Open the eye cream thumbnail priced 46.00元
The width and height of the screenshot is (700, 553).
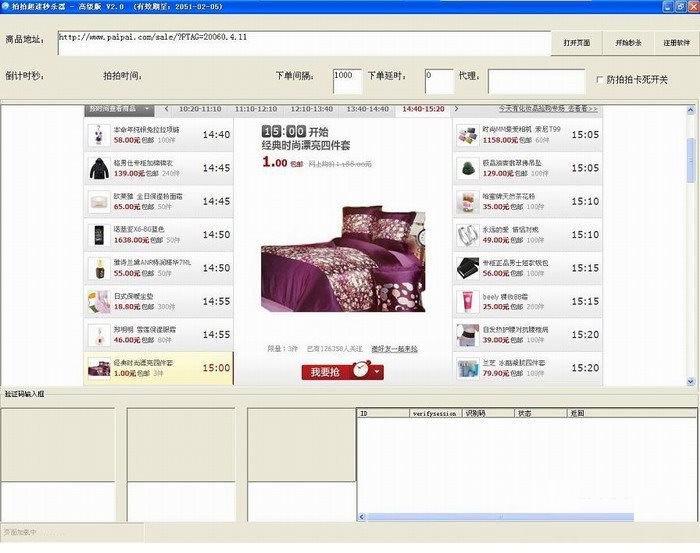(99, 335)
